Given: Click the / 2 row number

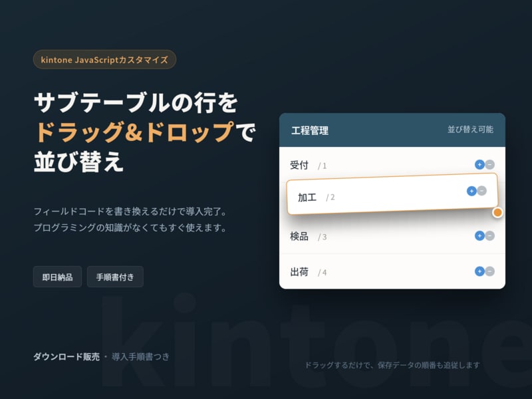Looking at the screenshot, I should click(330, 198).
